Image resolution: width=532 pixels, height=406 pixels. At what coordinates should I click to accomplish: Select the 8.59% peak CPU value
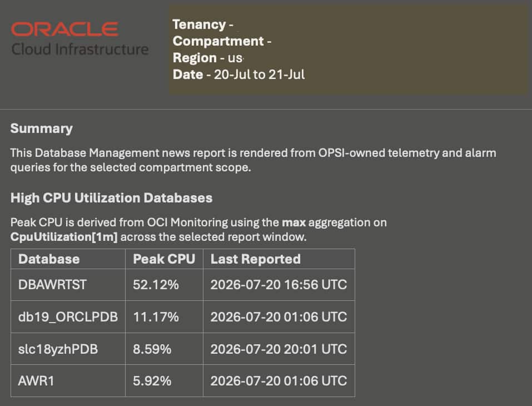click(x=152, y=349)
